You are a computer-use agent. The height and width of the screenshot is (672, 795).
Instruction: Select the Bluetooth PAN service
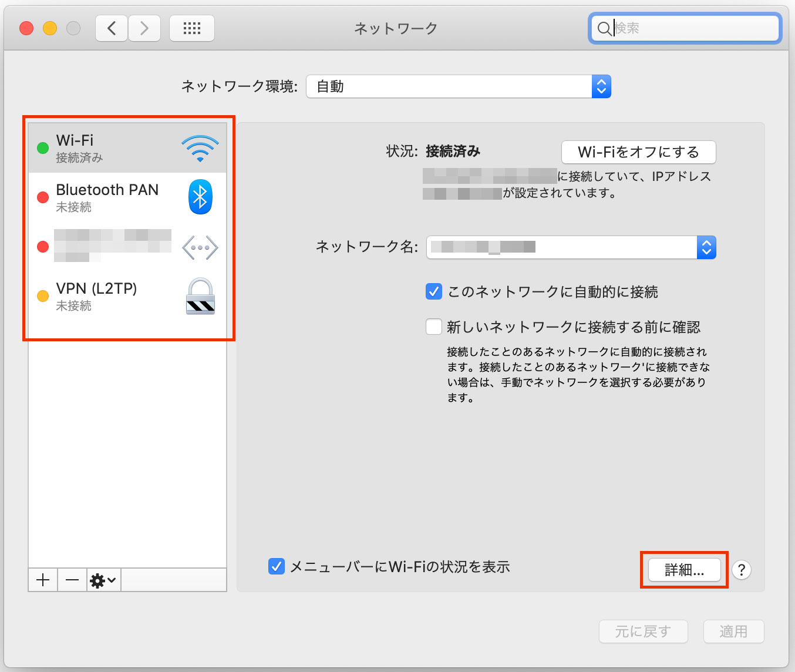pyautogui.click(x=127, y=197)
